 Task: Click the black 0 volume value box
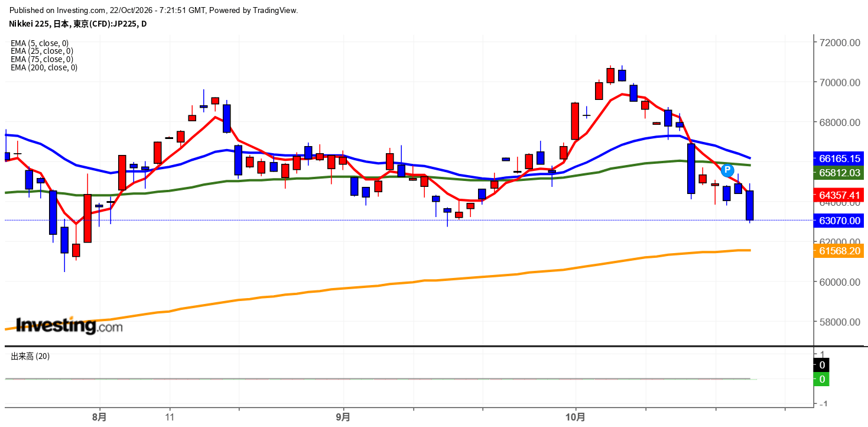[822, 365]
